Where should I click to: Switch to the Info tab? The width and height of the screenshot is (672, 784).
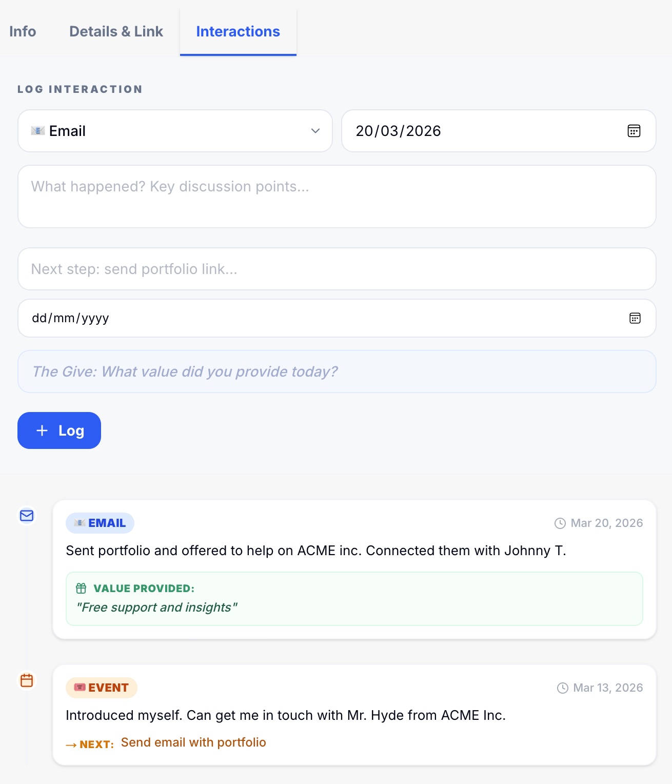coord(23,31)
